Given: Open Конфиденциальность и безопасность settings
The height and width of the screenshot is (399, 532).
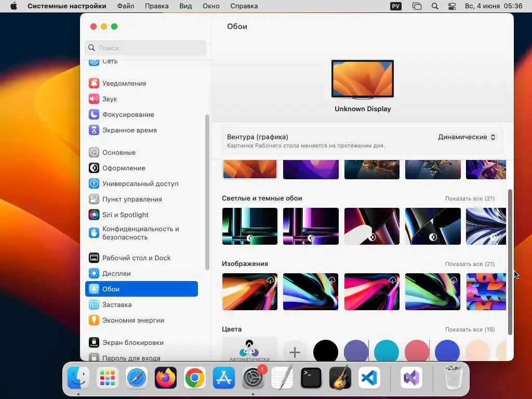Looking at the screenshot, I should click(141, 233).
